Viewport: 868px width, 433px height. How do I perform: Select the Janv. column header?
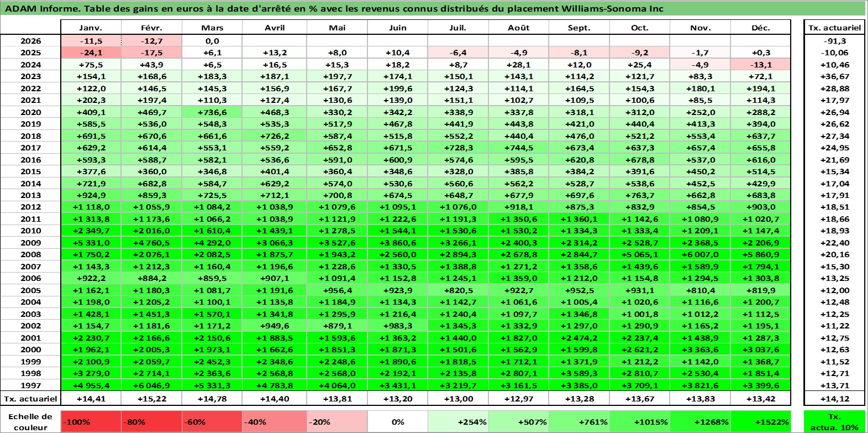(x=91, y=28)
